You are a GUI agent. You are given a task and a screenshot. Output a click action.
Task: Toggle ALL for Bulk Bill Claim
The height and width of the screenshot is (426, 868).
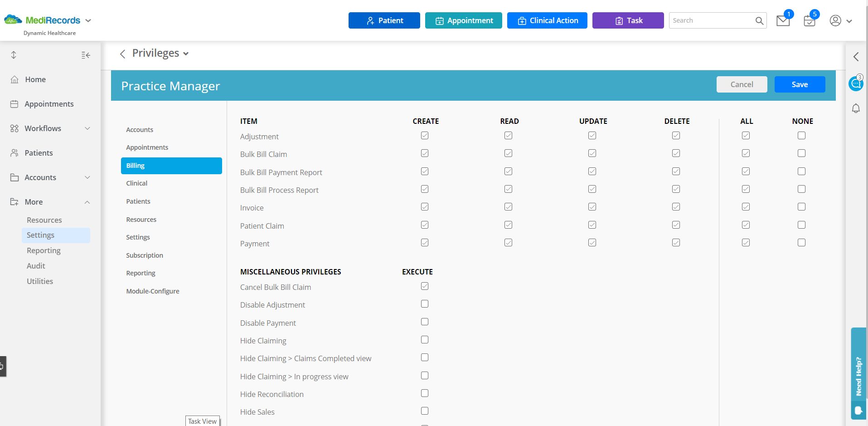point(746,153)
